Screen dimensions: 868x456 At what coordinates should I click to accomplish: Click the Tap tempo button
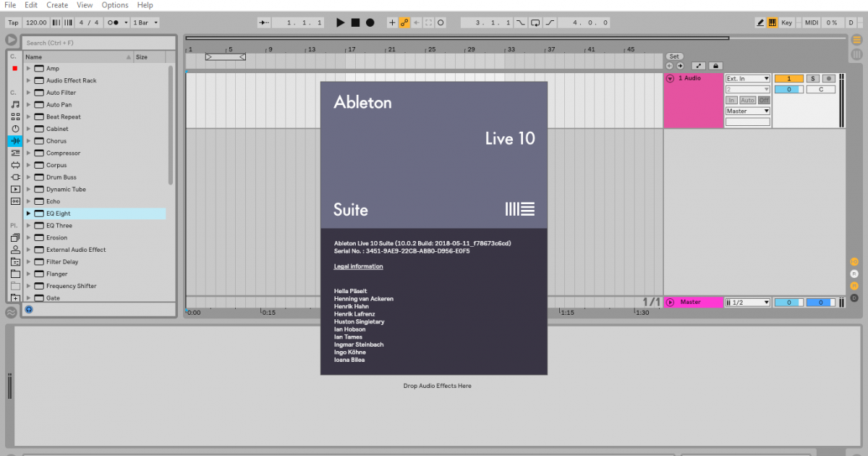pos(13,22)
